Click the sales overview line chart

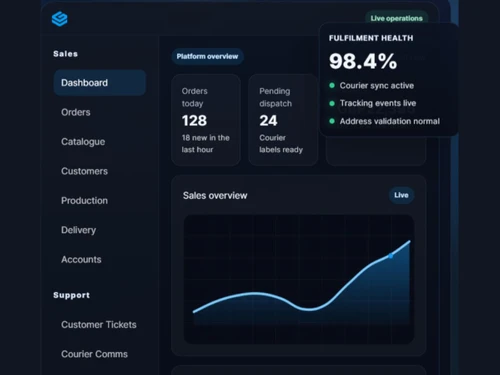[299, 279]
